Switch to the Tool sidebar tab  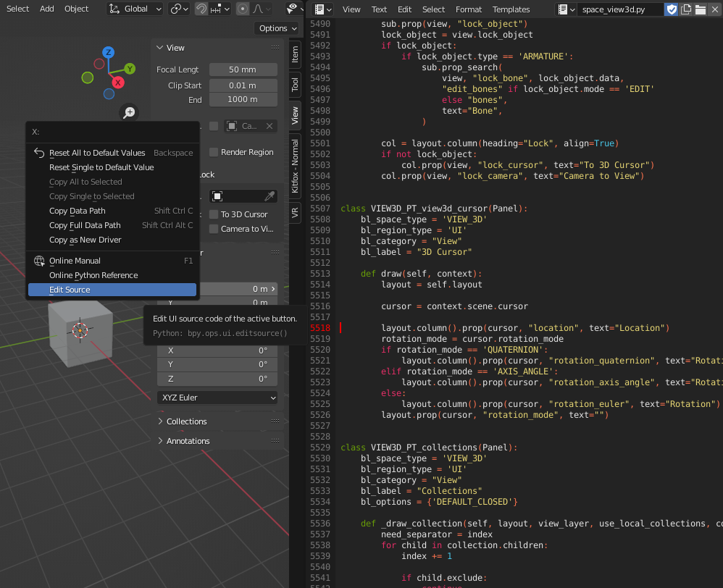(x=295, y=84)
